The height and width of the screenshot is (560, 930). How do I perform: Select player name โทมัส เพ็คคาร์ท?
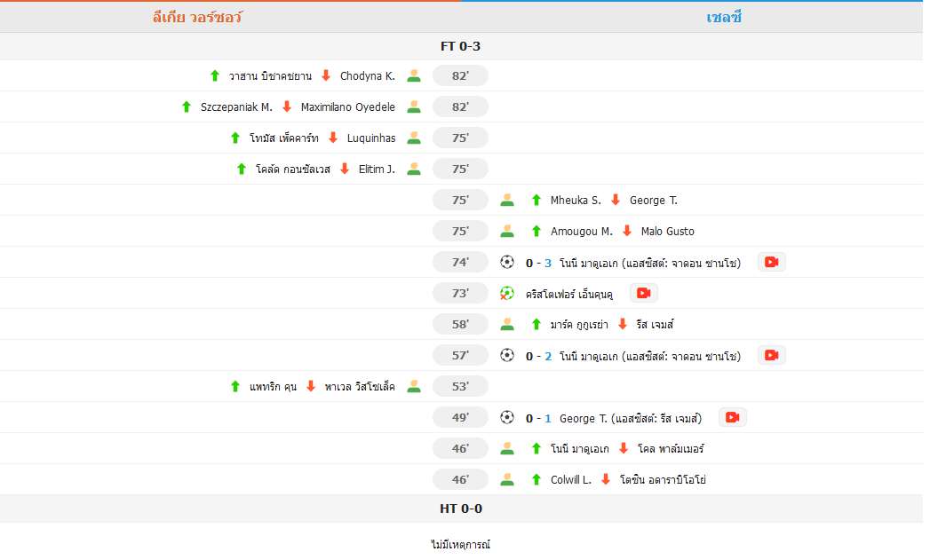coord(283,138)
